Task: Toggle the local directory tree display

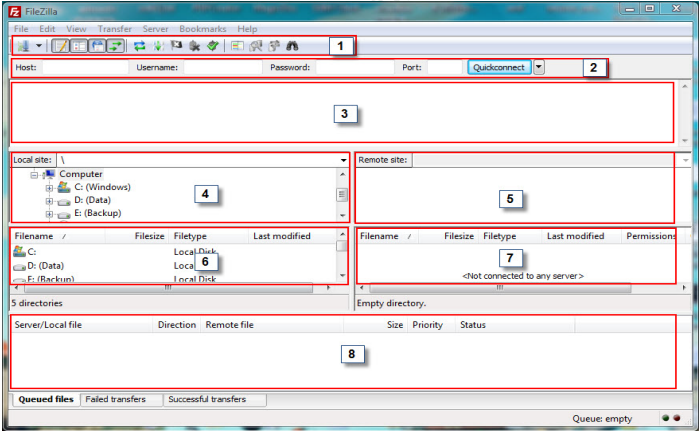Action: 79,46
